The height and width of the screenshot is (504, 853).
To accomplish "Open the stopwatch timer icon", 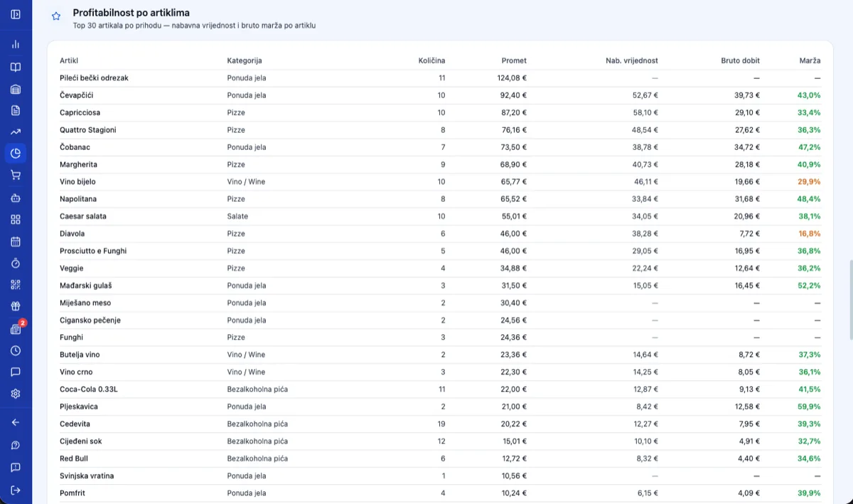I will 16,263.
